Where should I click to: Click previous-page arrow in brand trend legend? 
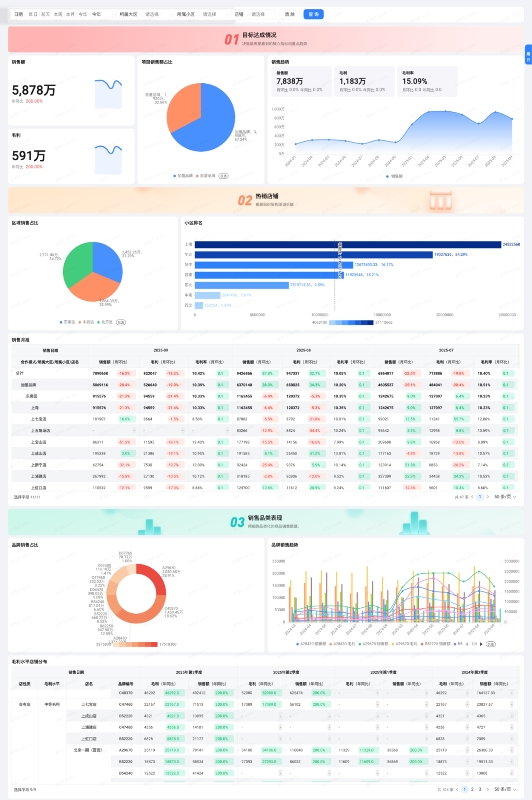(x=466, y=644)
